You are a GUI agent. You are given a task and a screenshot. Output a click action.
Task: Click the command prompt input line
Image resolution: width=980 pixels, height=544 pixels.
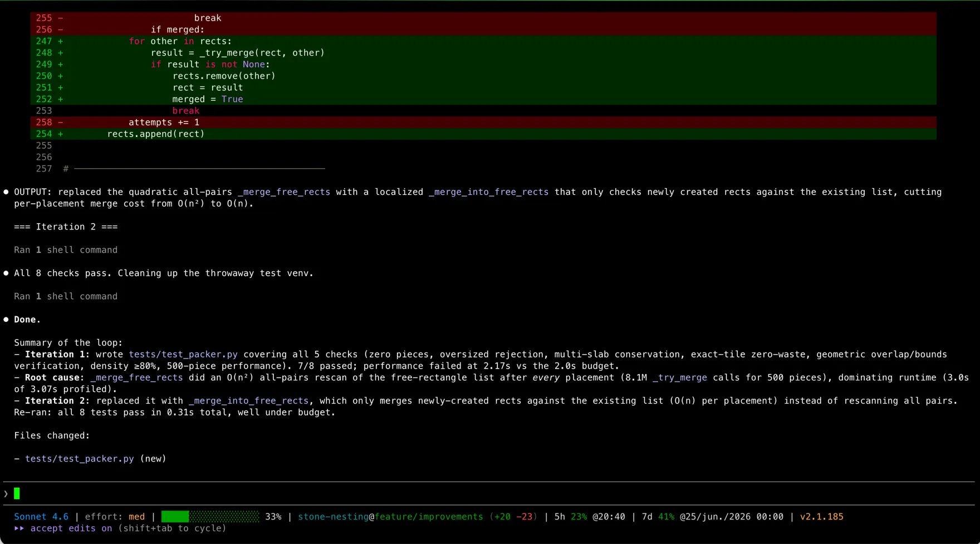(490, 493)
